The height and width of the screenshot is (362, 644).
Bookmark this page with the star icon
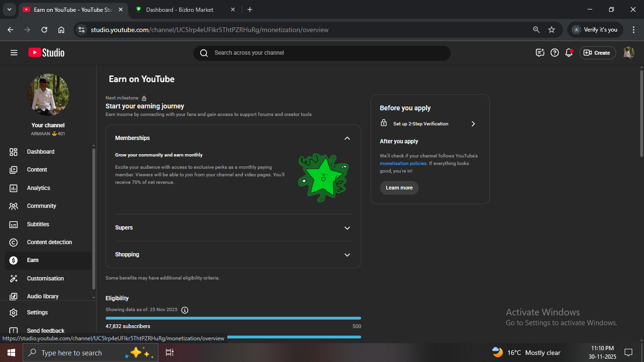[552, 30]
